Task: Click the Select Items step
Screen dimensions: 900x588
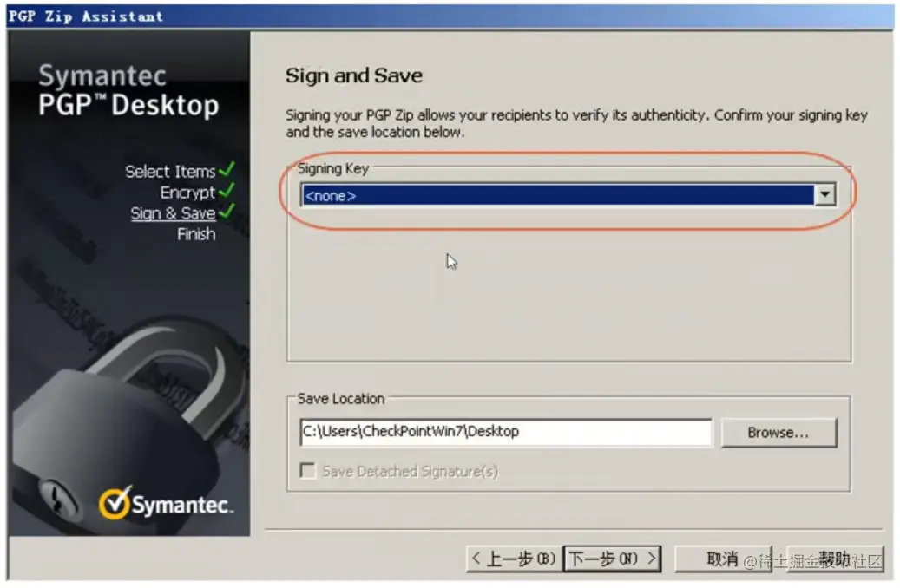Action: [170, 172]
